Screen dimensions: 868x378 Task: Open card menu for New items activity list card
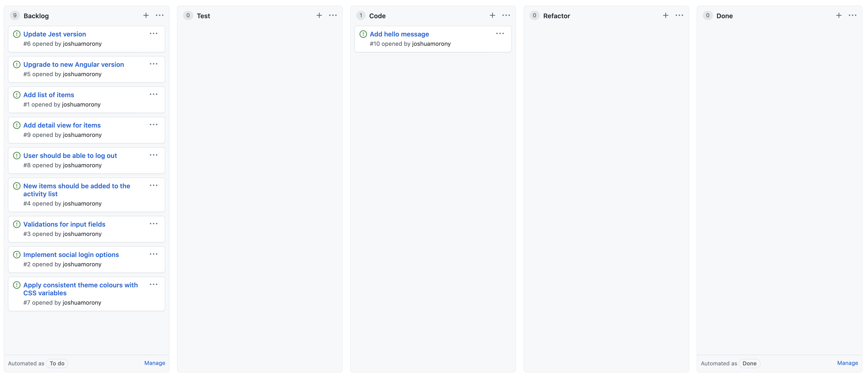click(x=154, y=185)
